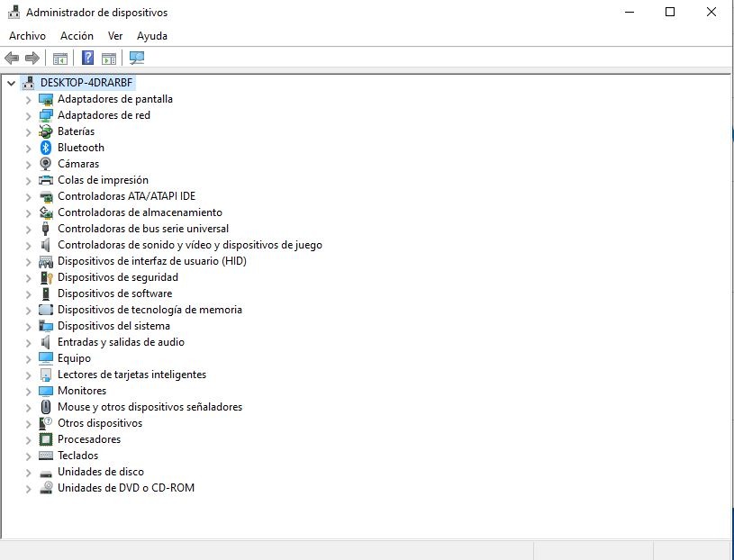Click the Colas de impresión printer icon

(45, 180)
